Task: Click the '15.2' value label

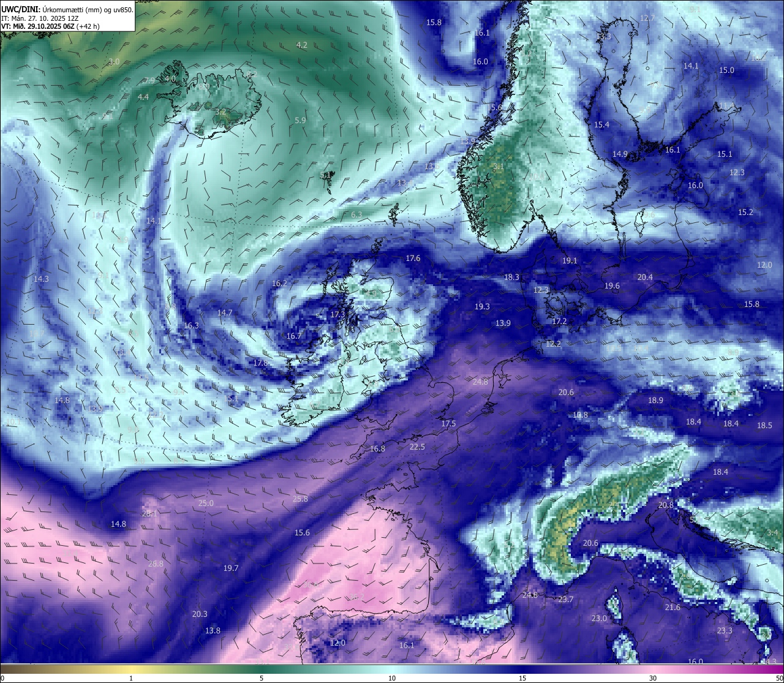Action: [x=745, y=213]
